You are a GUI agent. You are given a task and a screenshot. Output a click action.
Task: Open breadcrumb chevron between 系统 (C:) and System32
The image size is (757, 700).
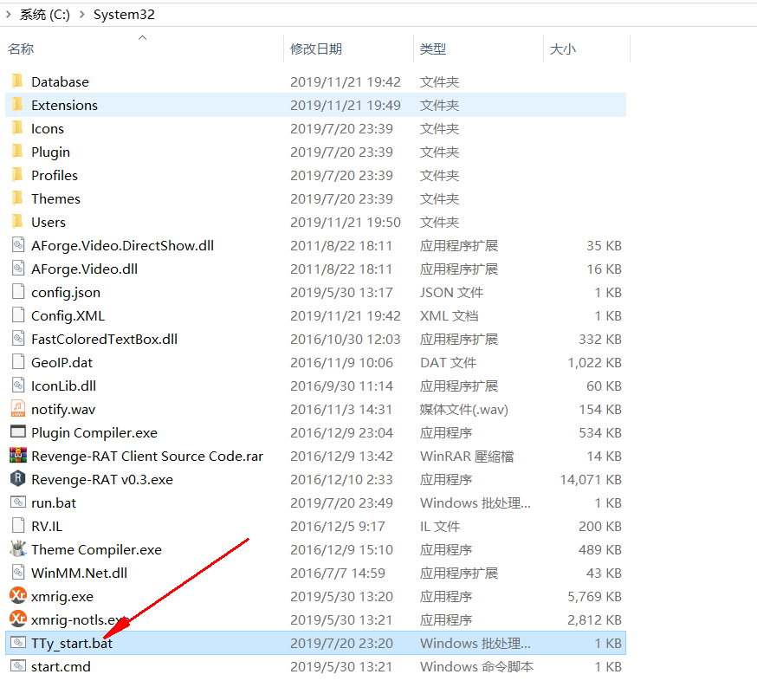82,15
